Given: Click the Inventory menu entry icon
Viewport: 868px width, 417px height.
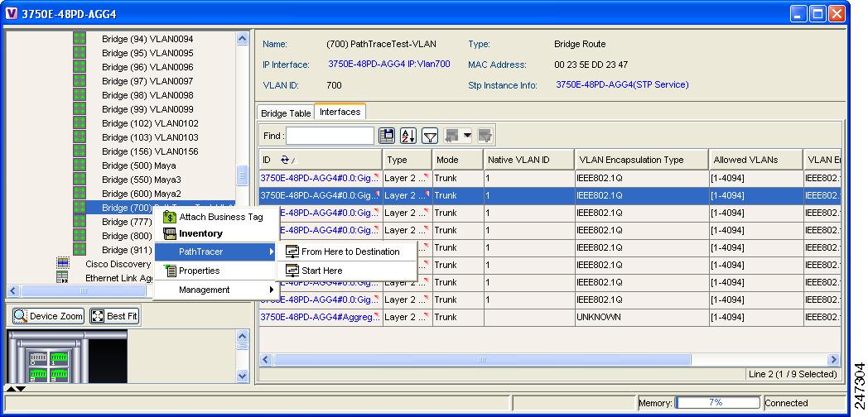Looking at the screenshot, I should click(170, 233).
